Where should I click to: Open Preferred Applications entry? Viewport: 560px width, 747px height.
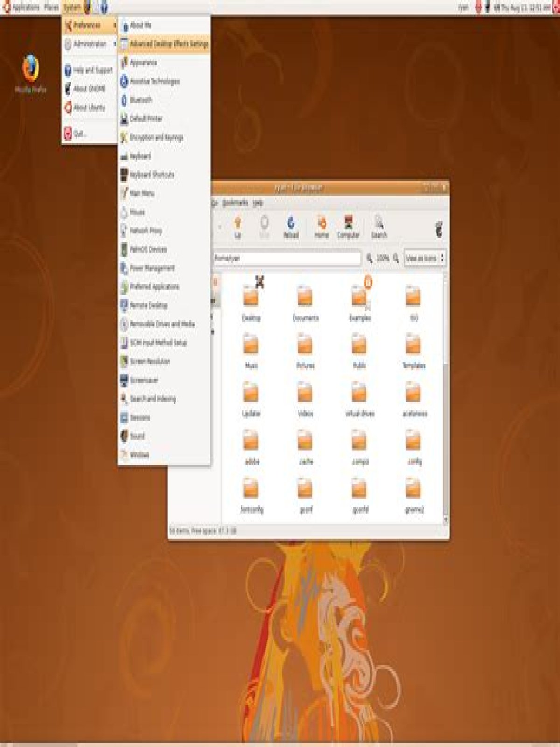coord(164,287)
